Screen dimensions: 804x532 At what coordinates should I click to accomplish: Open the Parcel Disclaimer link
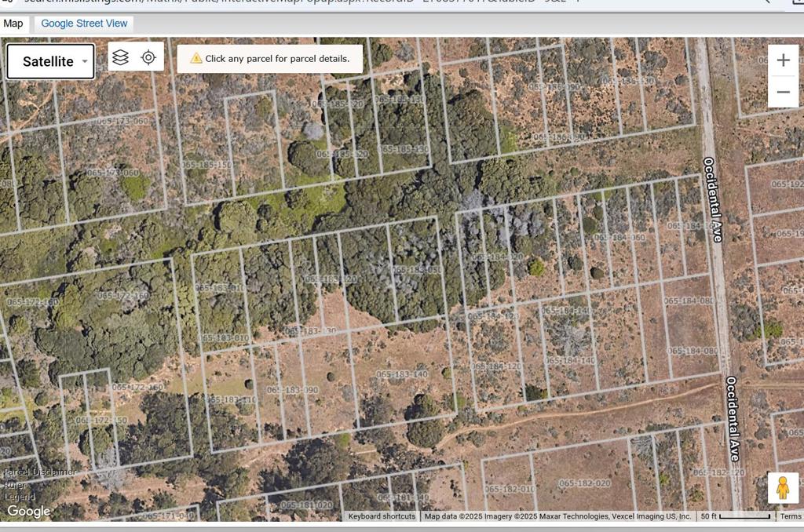pos(39,472)
